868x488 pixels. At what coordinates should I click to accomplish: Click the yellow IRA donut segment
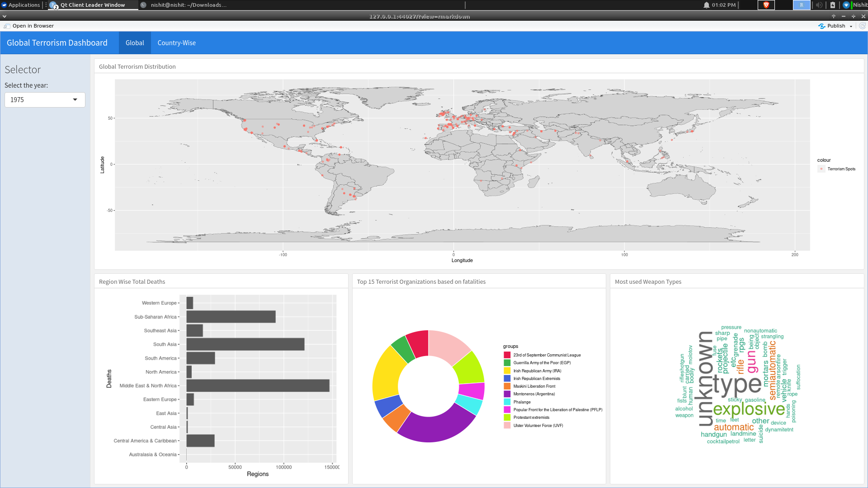(387, 374)
